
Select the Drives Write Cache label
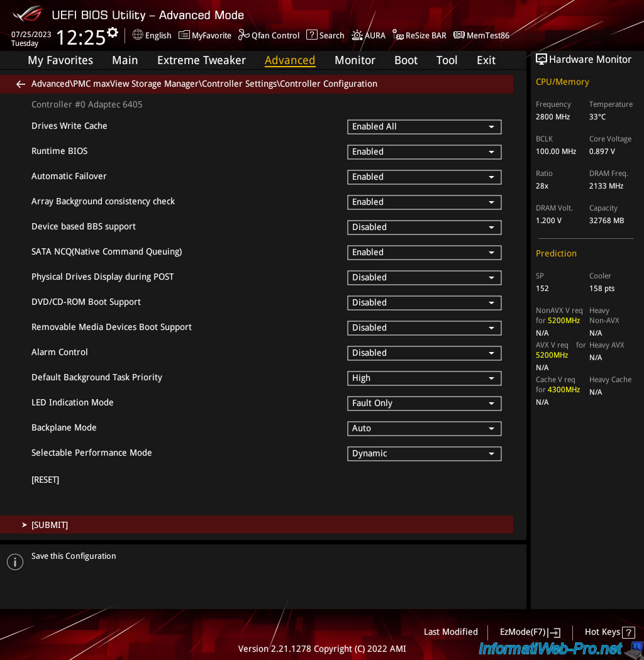[x=69, y=126]
